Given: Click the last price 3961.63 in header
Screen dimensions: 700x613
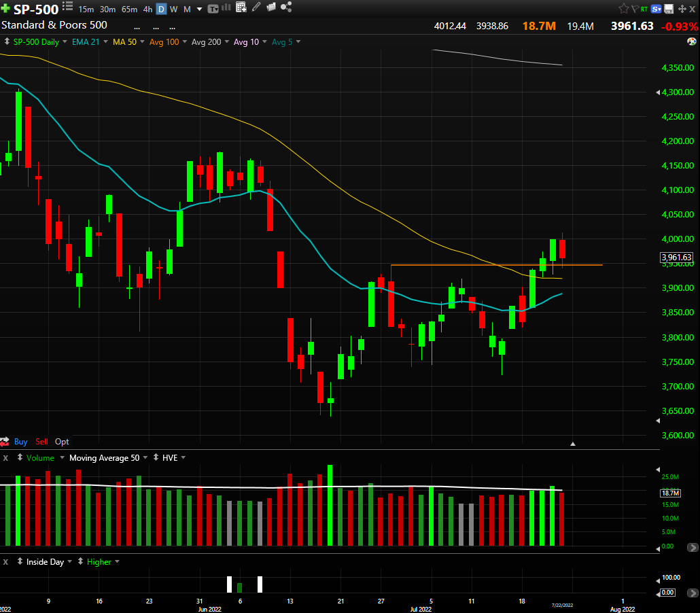Looking at the screenshot, I should click(x=632, y=26).
